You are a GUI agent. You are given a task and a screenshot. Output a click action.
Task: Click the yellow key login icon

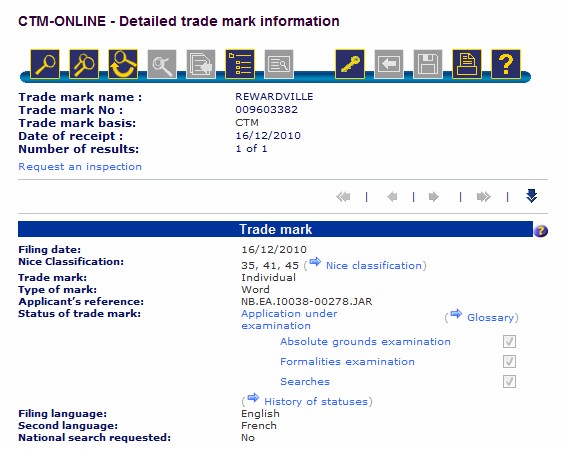click(x=350, y=64)
